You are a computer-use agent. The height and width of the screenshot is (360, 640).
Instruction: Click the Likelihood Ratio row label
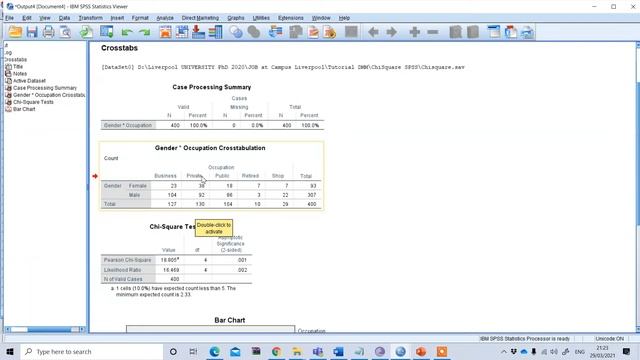122,270
